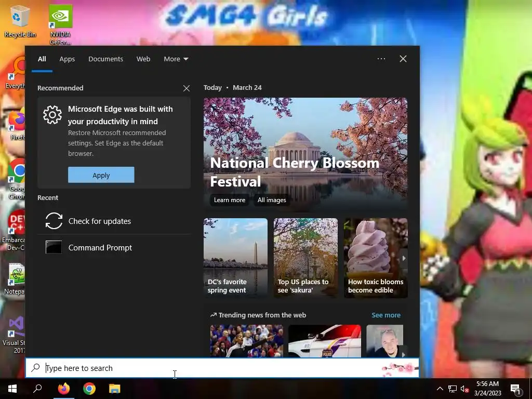Image resolution: width=532 pixels, height=399 pixels.
Task: Click the Windows Start button
Action: pyautogui.click(x=12, y=389)
